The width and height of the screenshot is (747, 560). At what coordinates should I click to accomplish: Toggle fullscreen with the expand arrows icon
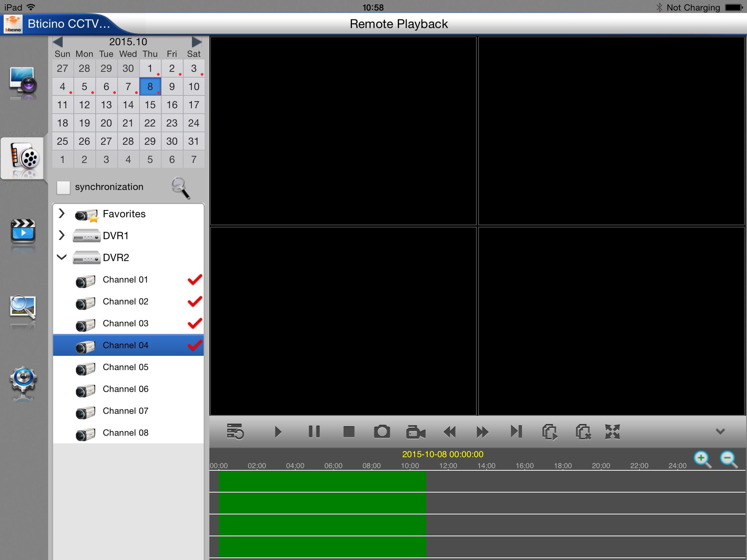(612, 432)
